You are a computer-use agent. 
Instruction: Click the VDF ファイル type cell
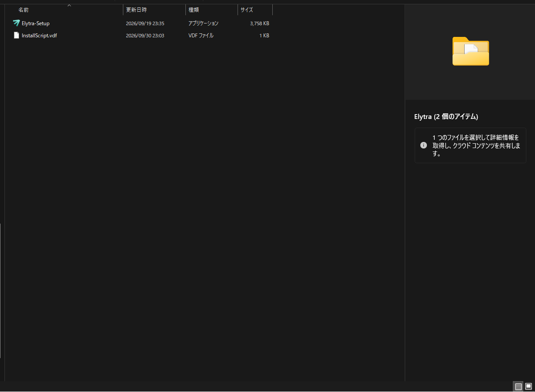[201, 36]
